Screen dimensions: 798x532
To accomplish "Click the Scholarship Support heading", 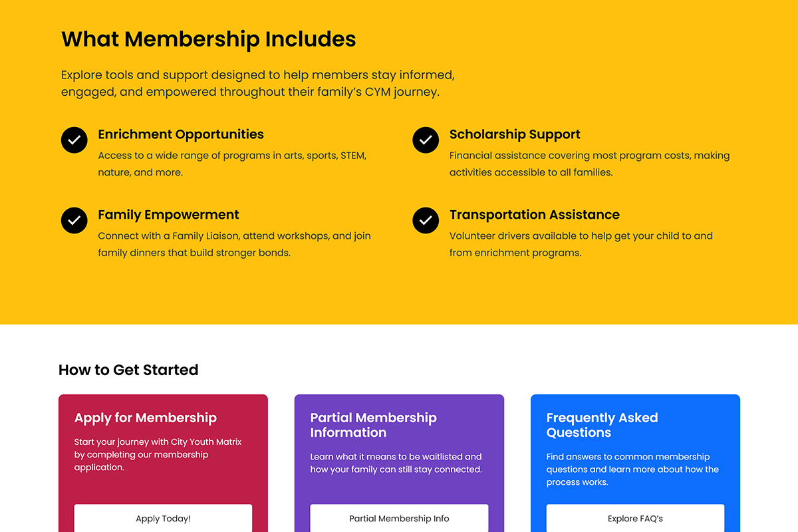I will [x=515, y=134].
